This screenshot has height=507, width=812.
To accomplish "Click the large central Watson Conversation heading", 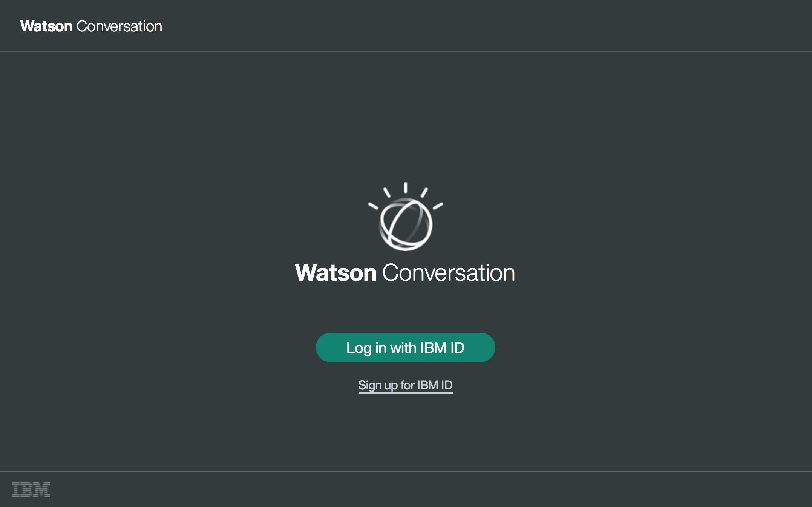I will tap(405, 273).
